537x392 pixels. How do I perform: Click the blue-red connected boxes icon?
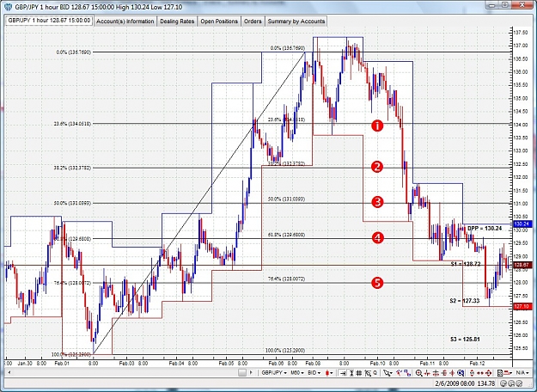pos(407,373)
